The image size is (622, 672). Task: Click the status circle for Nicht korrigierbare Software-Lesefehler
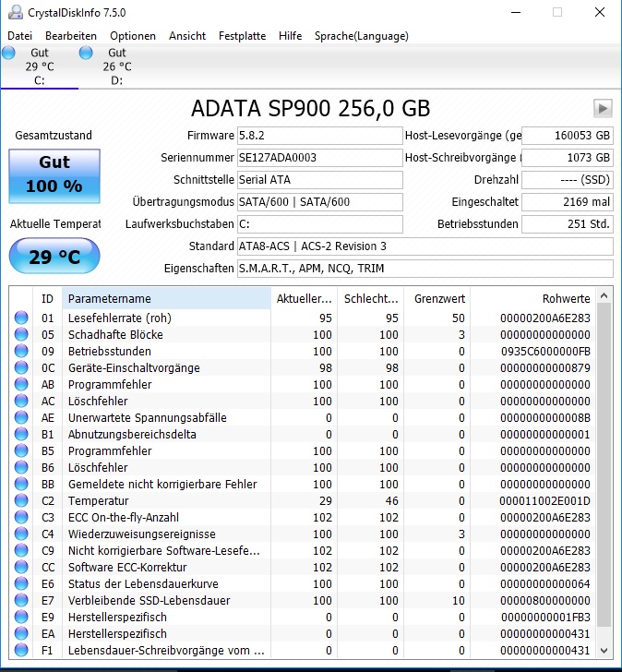(21, 551)
